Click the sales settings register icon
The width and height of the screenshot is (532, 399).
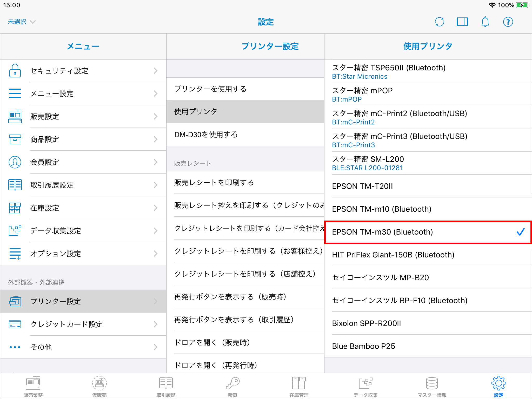15,116
